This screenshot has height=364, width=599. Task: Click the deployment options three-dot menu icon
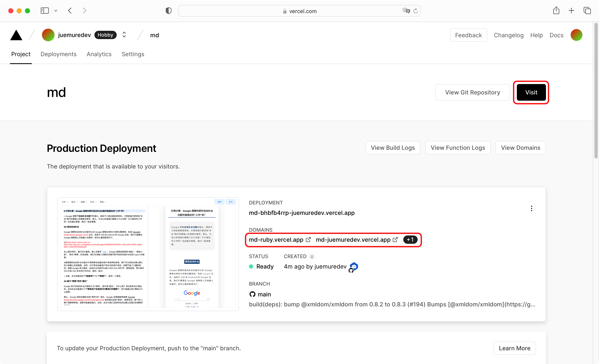click(532, 208)
